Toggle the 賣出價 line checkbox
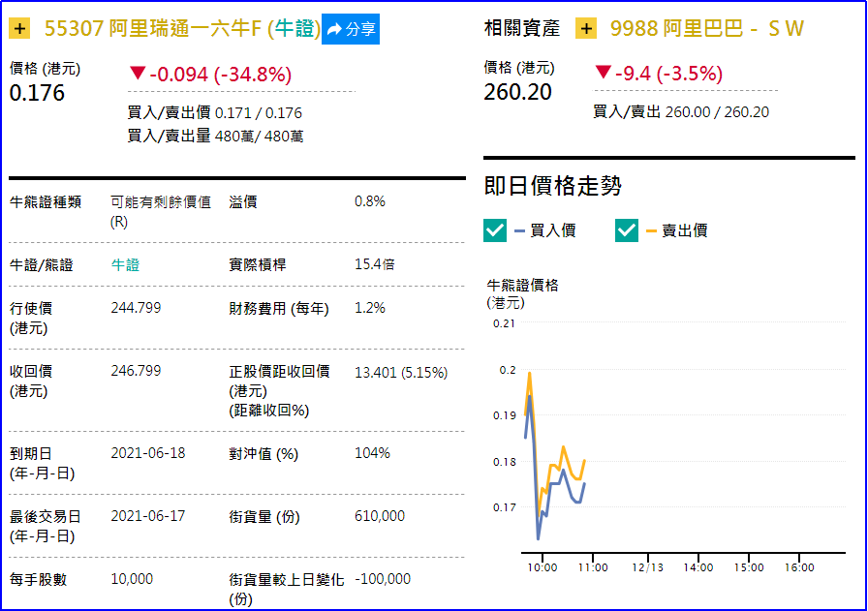The image size is (868, 611). [x=627, y=230]
